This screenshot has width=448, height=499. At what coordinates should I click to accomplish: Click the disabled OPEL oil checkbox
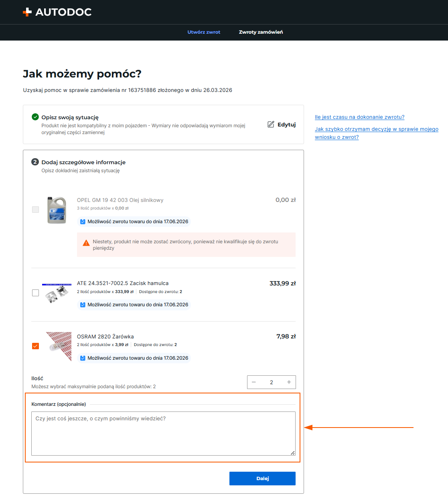[35, 210]
